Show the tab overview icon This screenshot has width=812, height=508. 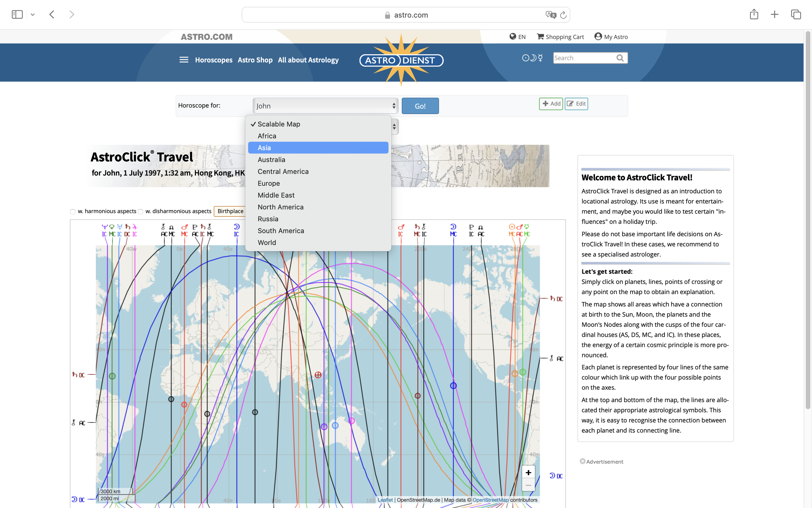[796, 14]
